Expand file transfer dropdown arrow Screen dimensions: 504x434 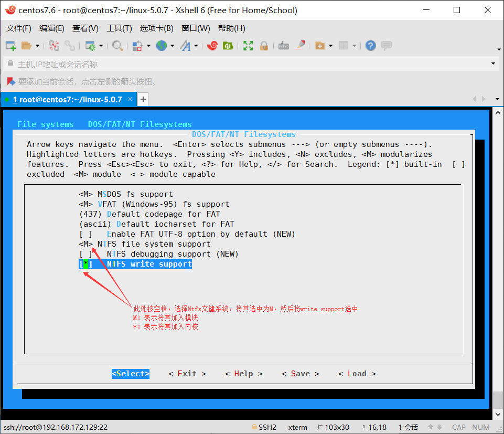[148, 46]
